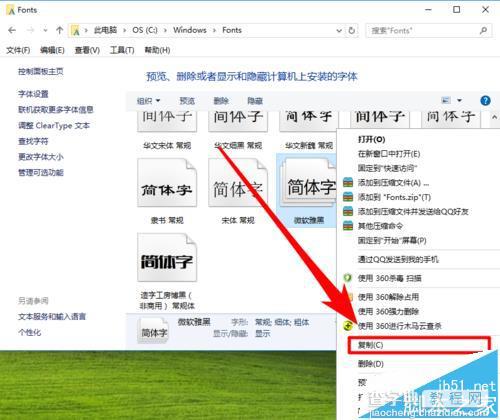Expand the 组织 dropdown
This screenshot has height=420, width=500.
point(149,101)
